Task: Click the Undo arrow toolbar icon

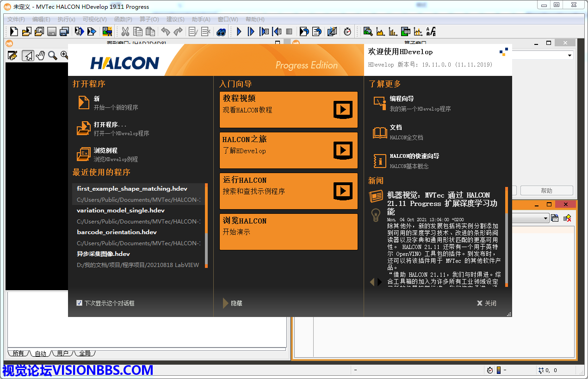Action: coord(165,31)
